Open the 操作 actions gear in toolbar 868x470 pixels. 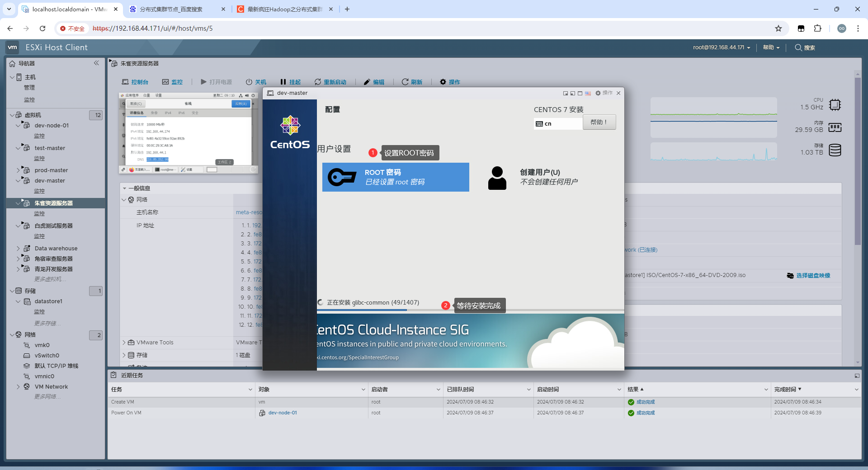(450, 82)
